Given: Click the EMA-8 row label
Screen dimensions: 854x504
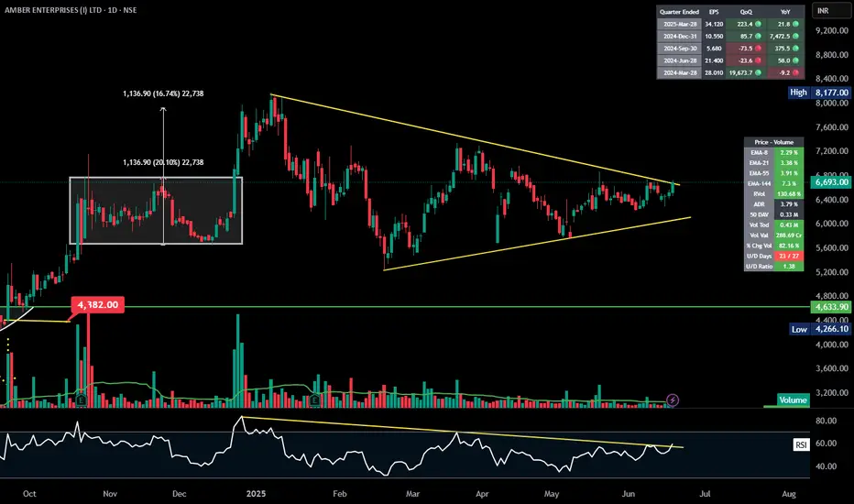Looking at the screenshot, I should [759, 152].
